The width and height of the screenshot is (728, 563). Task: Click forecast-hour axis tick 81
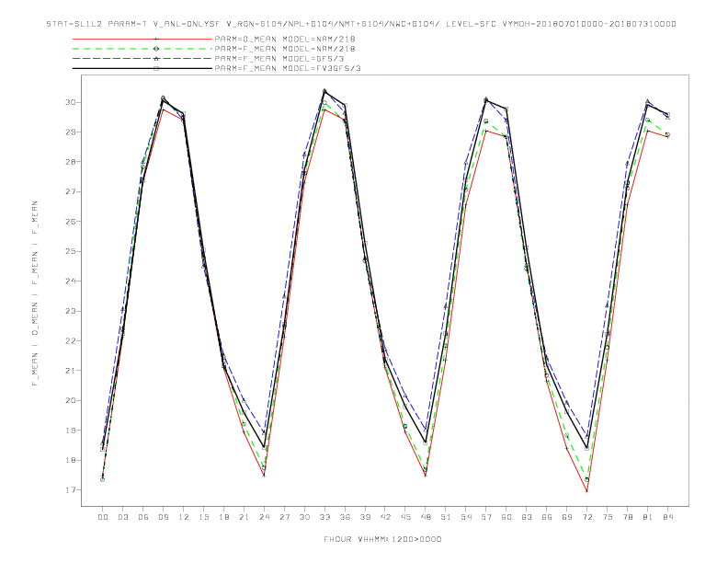[x=648, y=517]
